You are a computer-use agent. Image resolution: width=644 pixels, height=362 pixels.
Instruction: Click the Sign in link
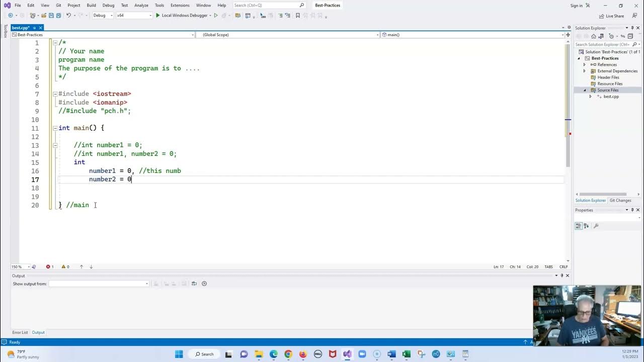tap(577, 6)
